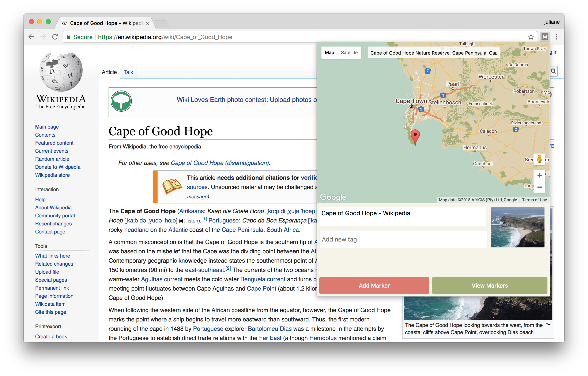Bookmark page with the star icon
The width and height of the screenshot is (588, 376).
[531, 37]
